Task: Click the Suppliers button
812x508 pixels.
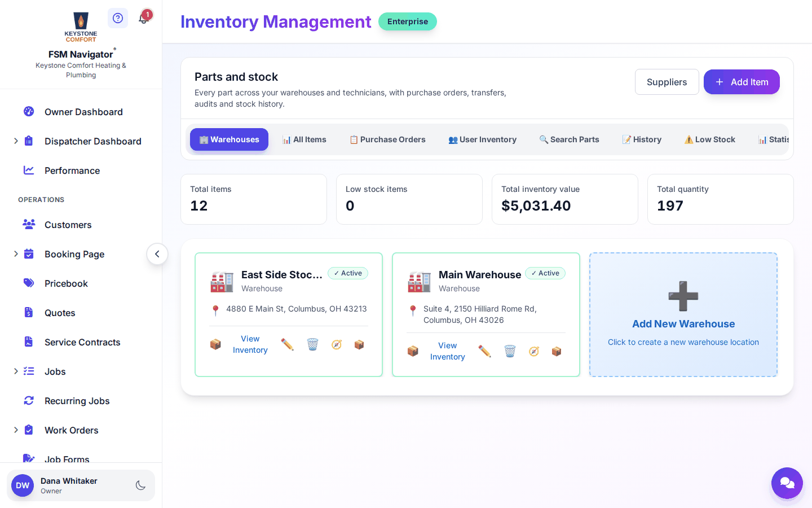Action: (x=667, y=82)
